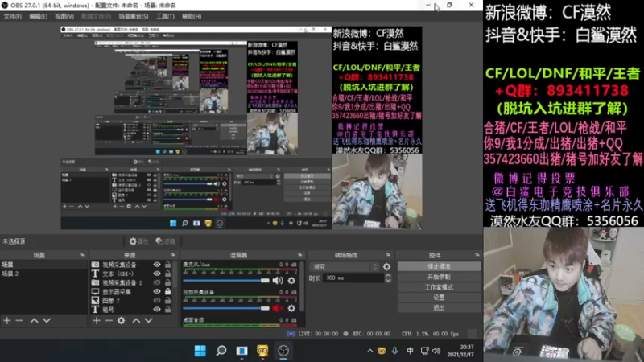
Task: Toggle lock on 文本 (GDI+) source
Action: [x=168, y=274]
